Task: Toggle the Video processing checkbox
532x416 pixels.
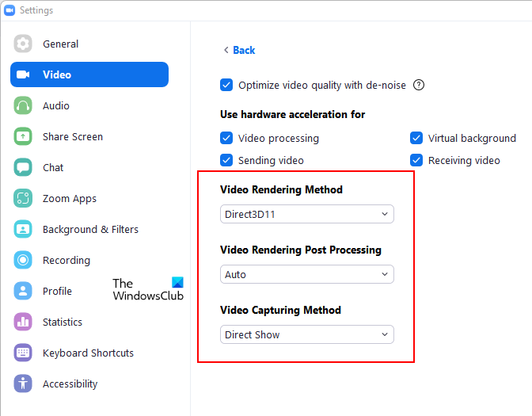Action: (x=226, y=138)
